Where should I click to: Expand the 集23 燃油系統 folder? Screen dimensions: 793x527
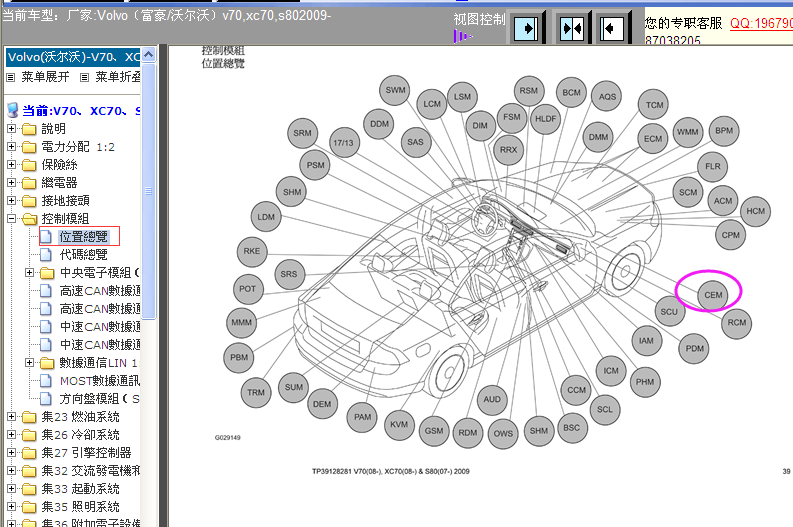pyautogui.click(x=12, y=417)
